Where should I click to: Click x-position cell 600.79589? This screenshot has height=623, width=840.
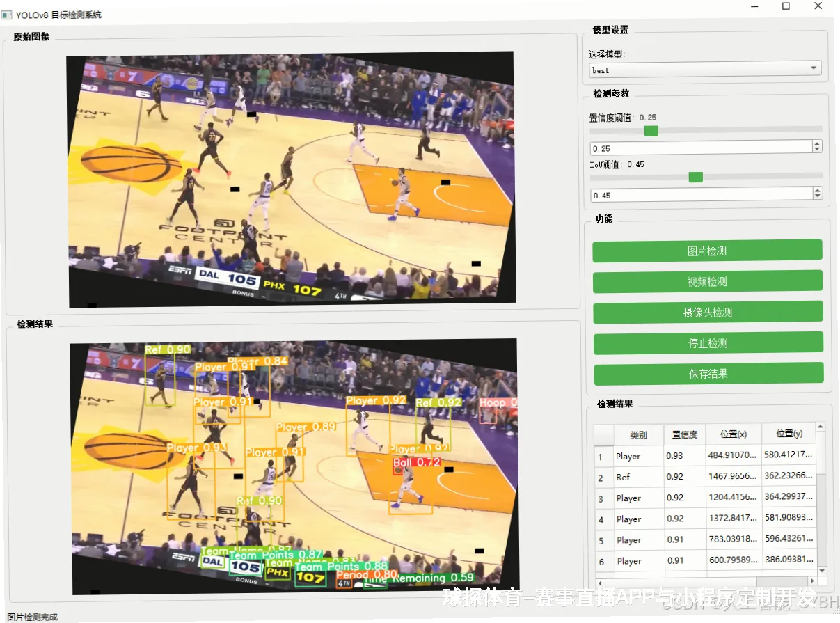pyautogui.click(x=734, y=561)
